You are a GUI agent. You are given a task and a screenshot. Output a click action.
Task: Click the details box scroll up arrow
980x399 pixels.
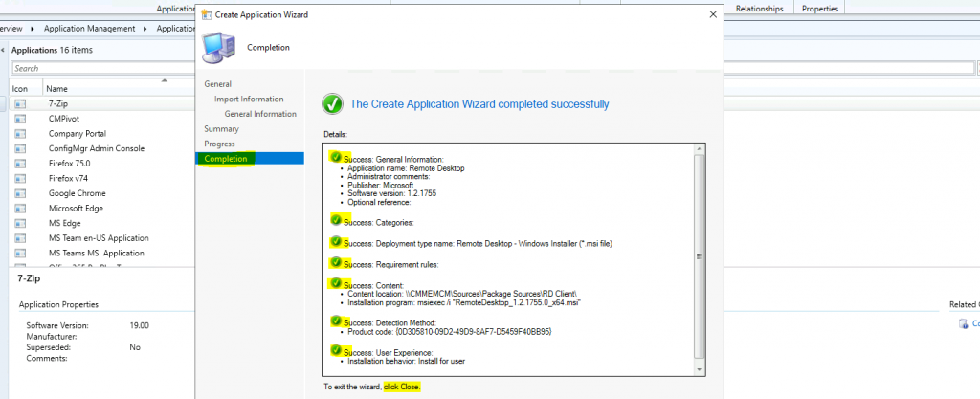(700, 150)
